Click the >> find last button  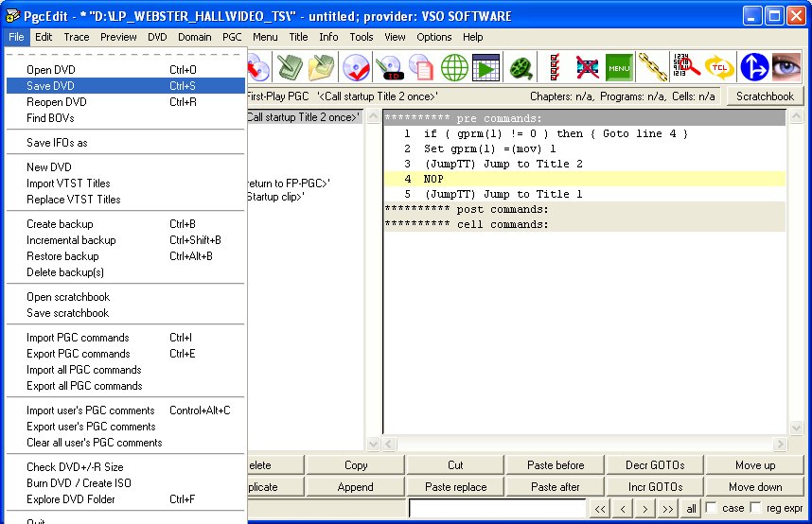point(667,509)
